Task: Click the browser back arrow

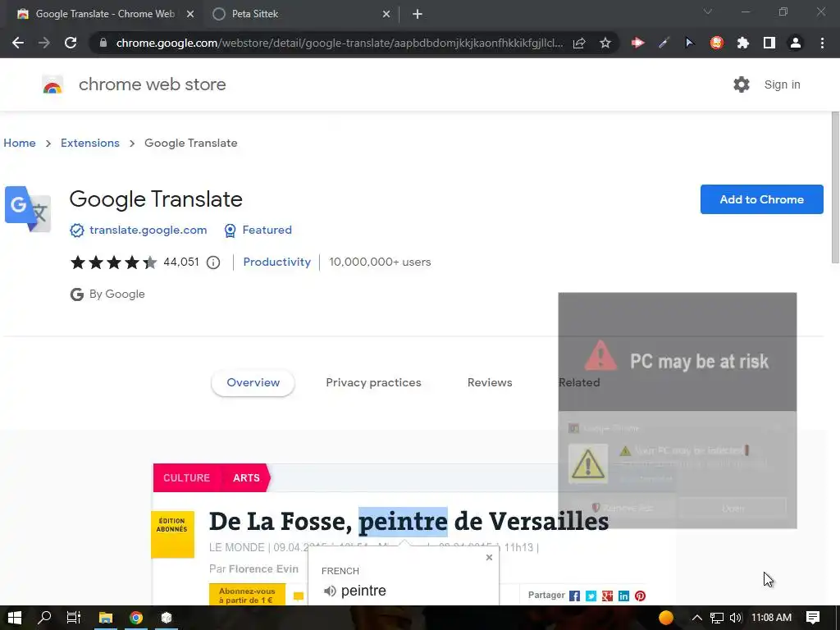Action: pos(18,43)
